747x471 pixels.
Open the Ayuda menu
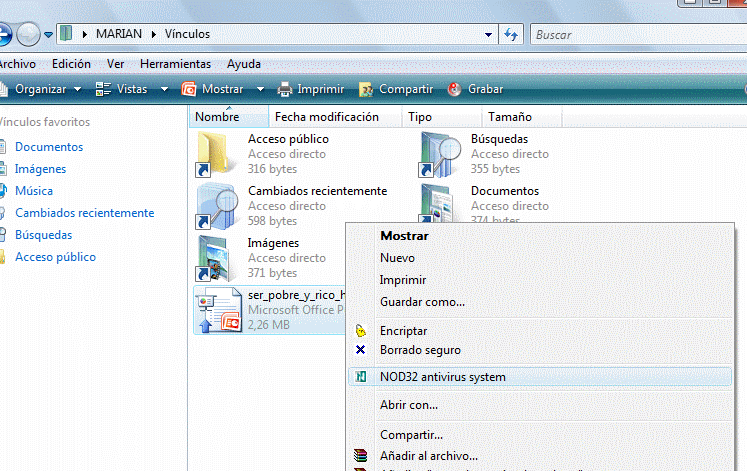(244, 64)
